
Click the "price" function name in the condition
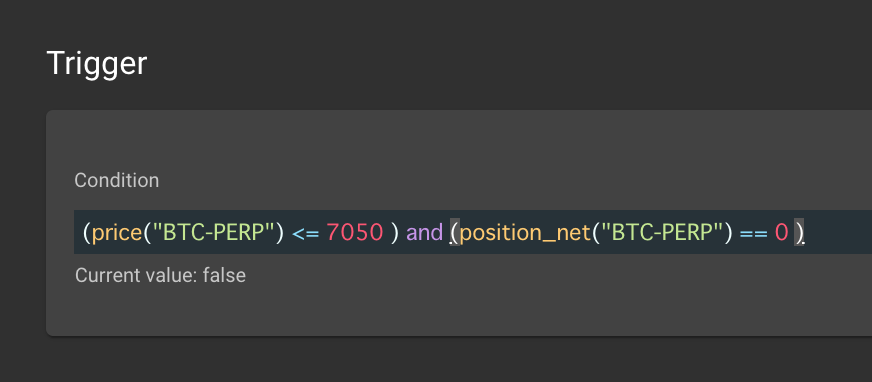pos(117,232)
